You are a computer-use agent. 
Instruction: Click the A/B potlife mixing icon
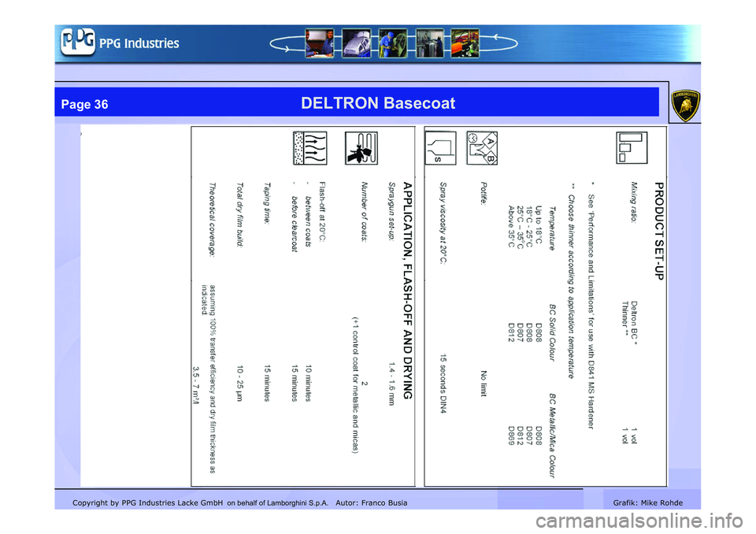coord(482,148)
